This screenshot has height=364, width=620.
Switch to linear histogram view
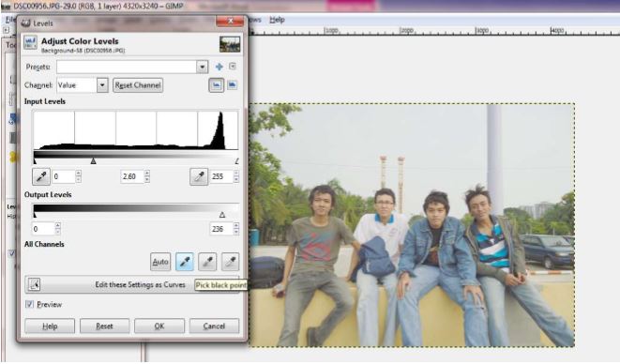(217, 85)
